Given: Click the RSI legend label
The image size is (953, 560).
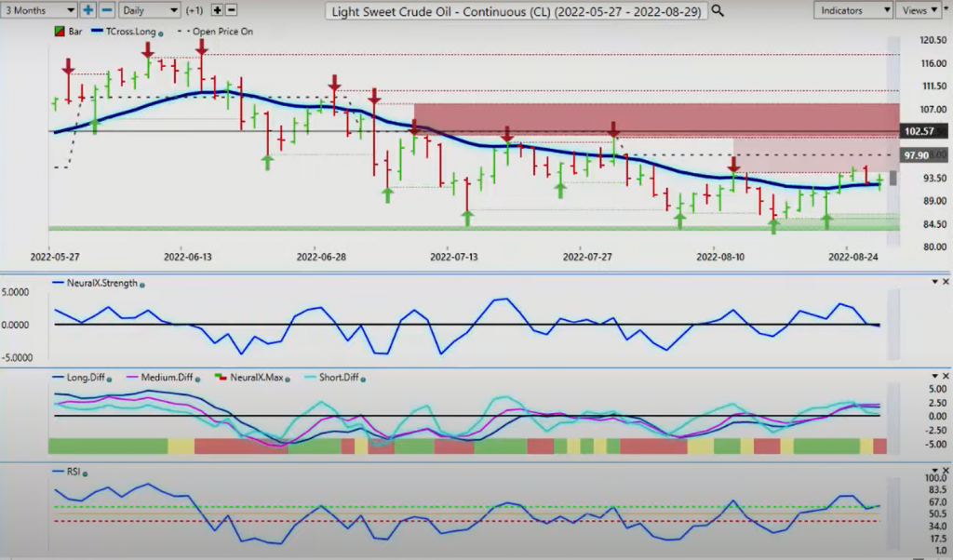Looking at the screenshot, I should click(73, 472).
